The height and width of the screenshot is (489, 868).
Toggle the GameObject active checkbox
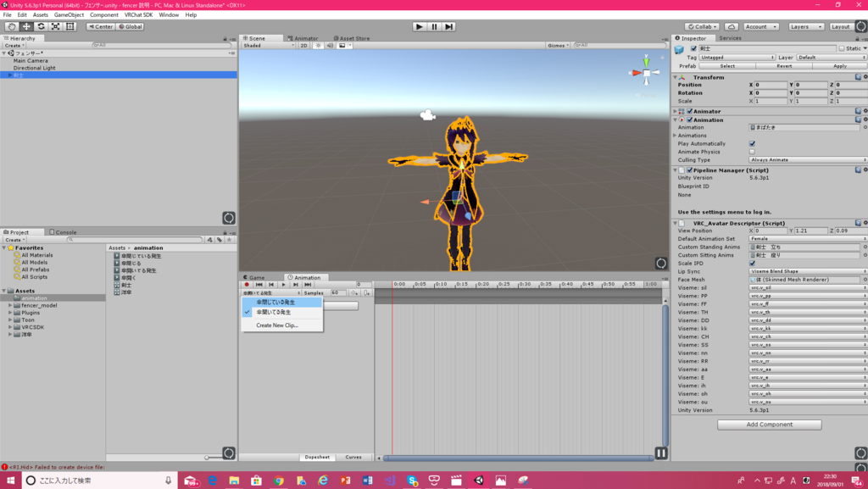[x=693, y=48]
